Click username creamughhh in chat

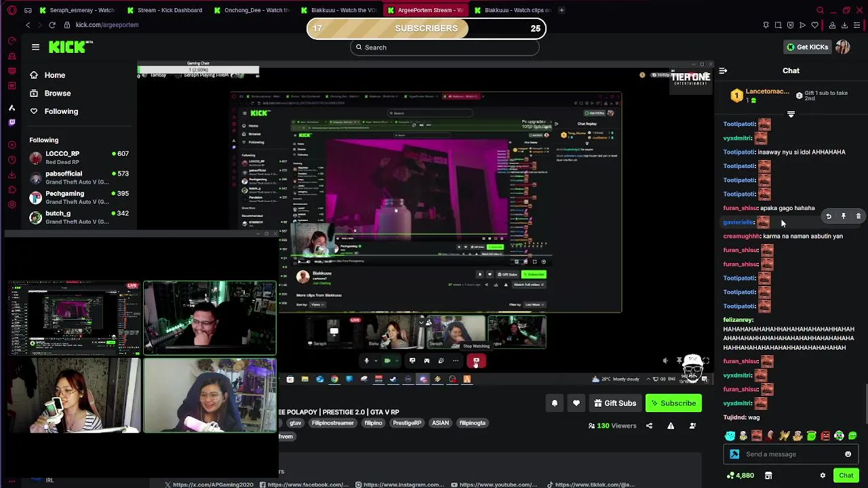(x=741, y=236)
